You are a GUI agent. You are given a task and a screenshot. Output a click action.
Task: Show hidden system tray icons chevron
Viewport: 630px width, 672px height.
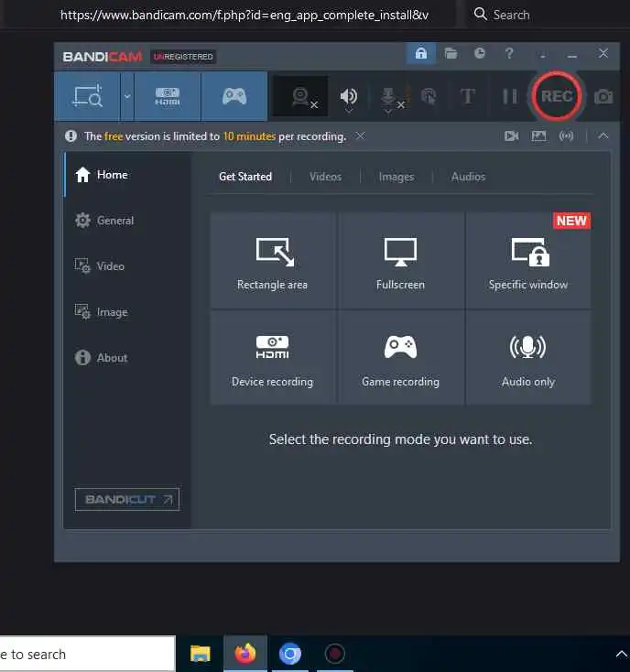click(621, 654)
